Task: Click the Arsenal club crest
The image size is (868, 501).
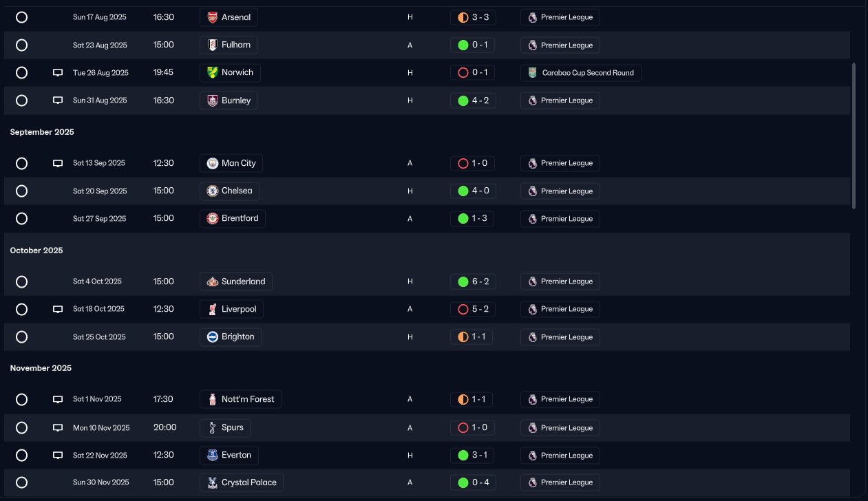Action: click(213, 17)
